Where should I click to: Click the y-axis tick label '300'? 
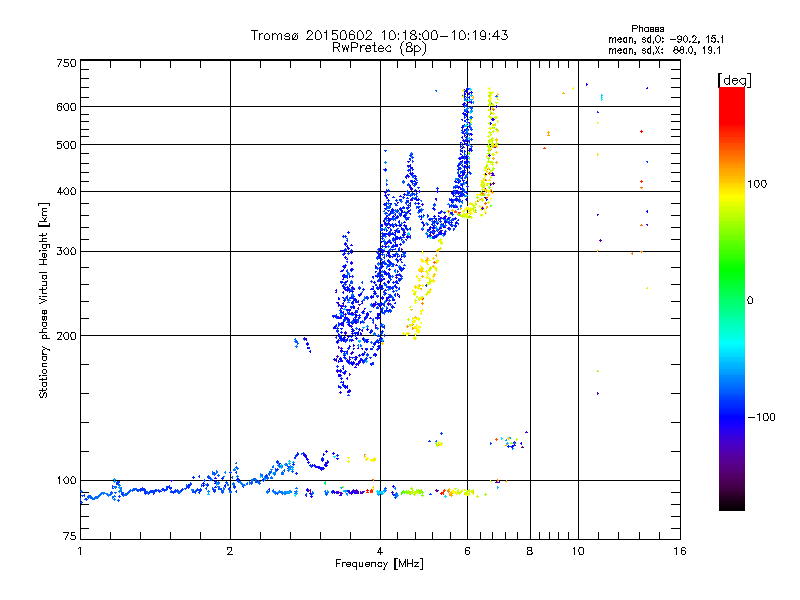66,252
